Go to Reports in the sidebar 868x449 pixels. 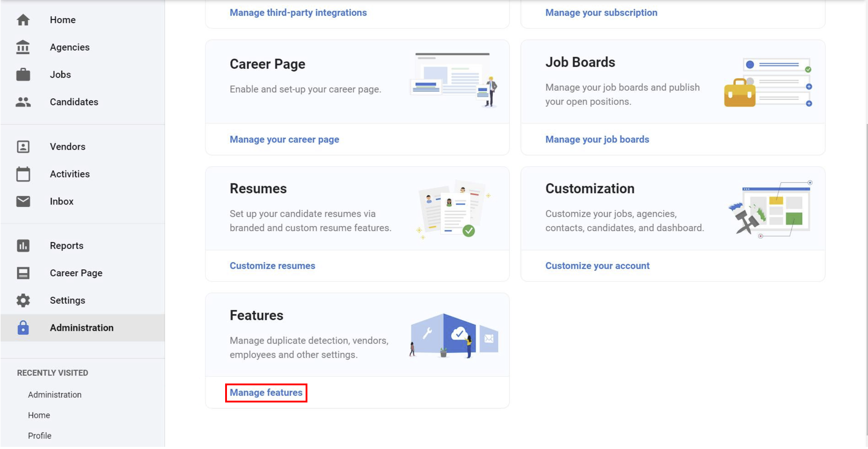pyautogui.click(x=66, y=246)
